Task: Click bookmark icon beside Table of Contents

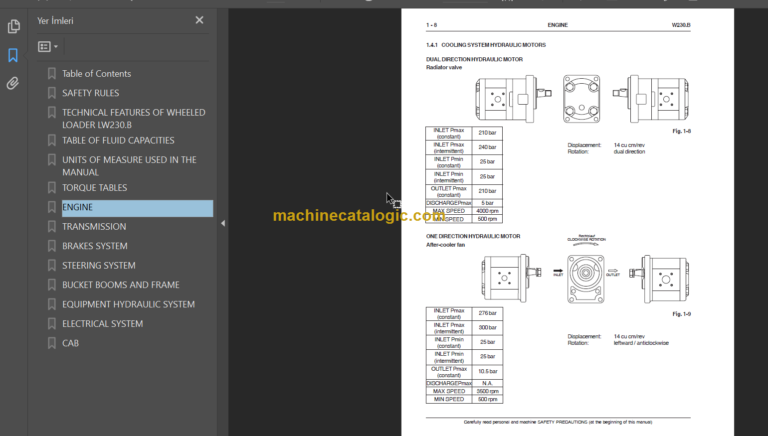Action: (x=51, y=73)
